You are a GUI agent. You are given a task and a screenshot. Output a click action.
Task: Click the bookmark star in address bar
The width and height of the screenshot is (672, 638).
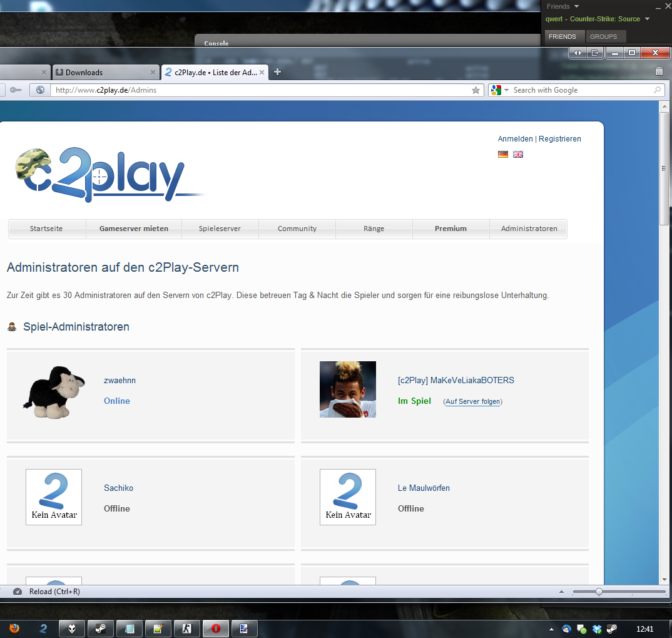476,90
